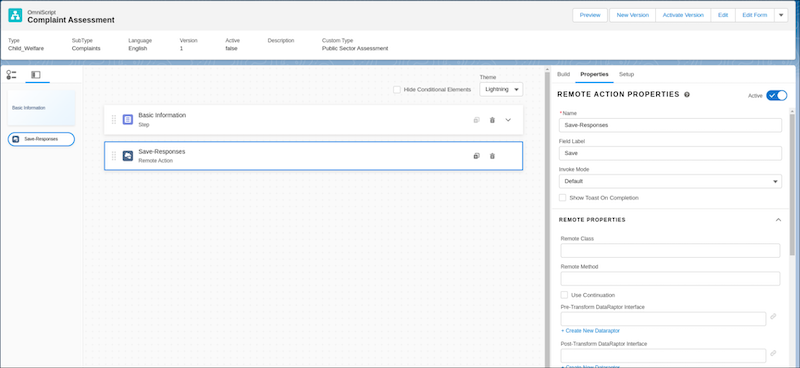The height and width of the screenshot is (368, 800).
Task: Select the Properties tab
Action: (594, 74)
